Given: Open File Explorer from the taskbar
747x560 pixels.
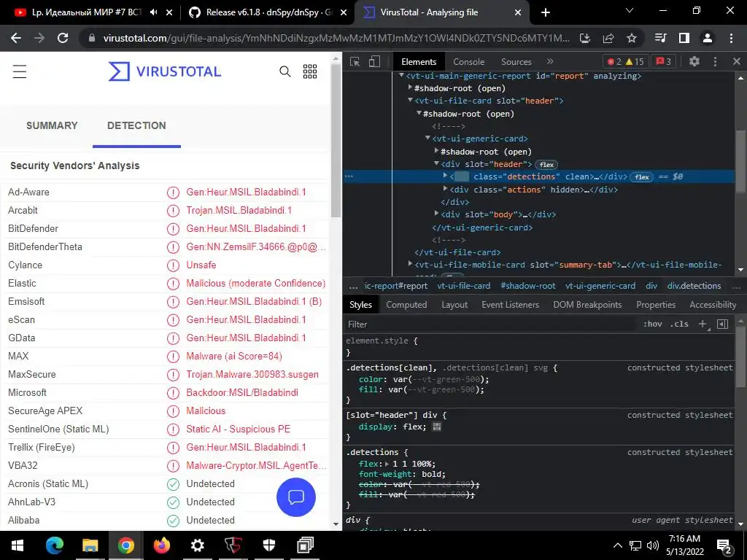Looking at the screenshot, I should 90,545.
